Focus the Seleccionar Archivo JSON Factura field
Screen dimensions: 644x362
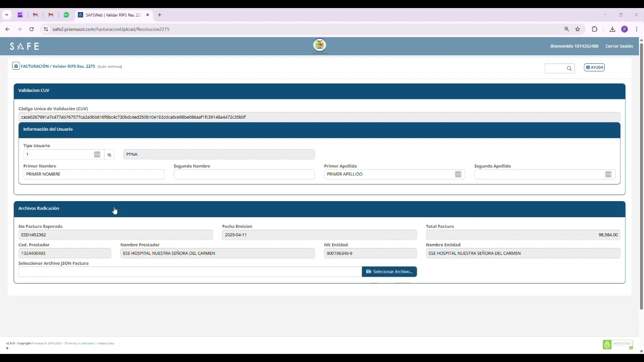tap(190, 271)
